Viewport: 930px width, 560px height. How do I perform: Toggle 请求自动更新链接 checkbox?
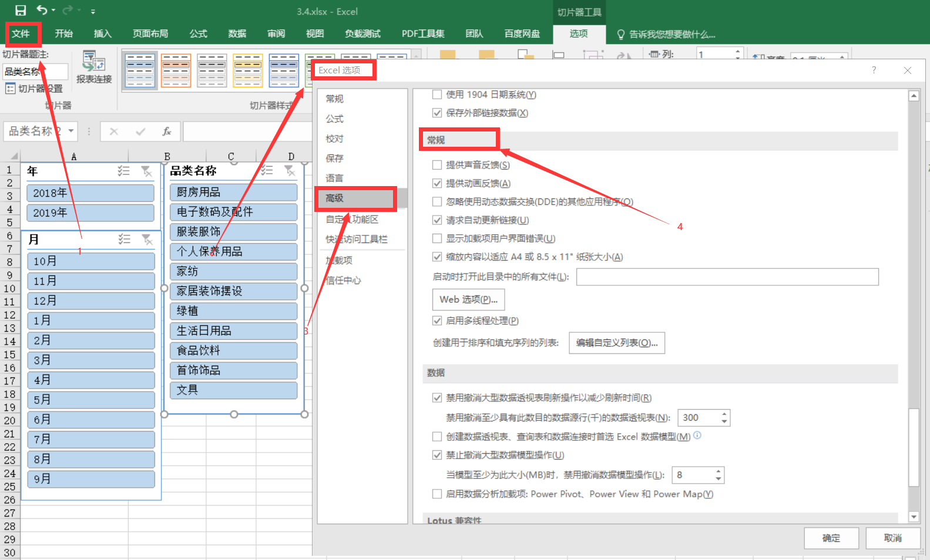pyautogui.click(x=437, y=220)
